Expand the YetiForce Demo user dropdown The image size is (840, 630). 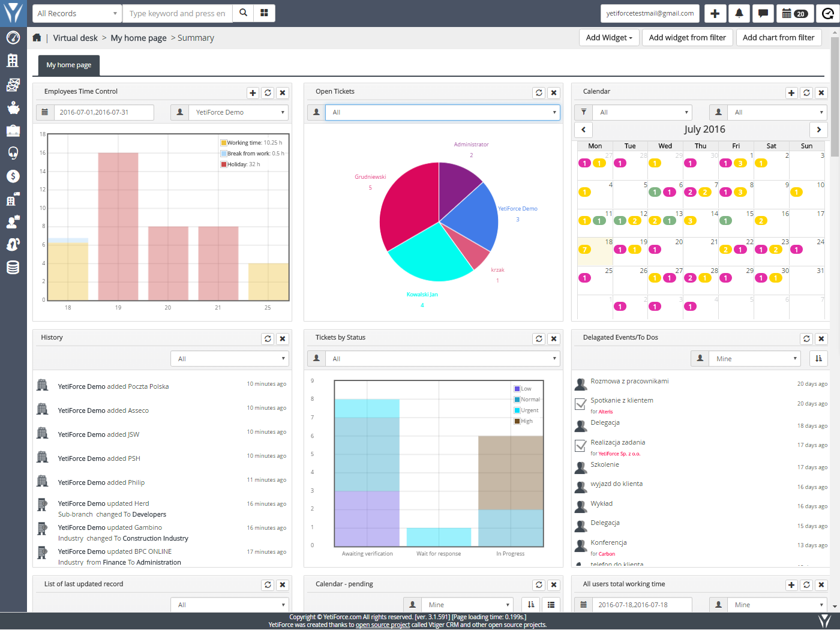(x=238, y=112)
